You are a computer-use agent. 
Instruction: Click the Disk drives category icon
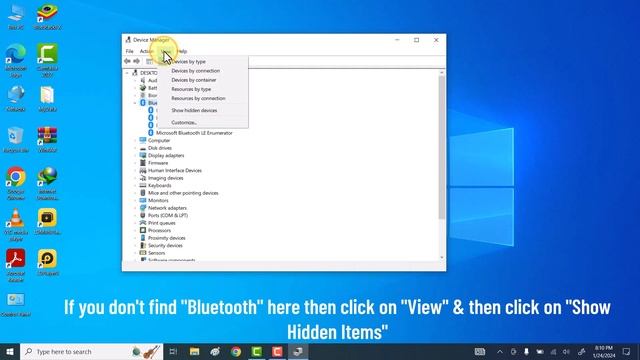pos(142,148)
